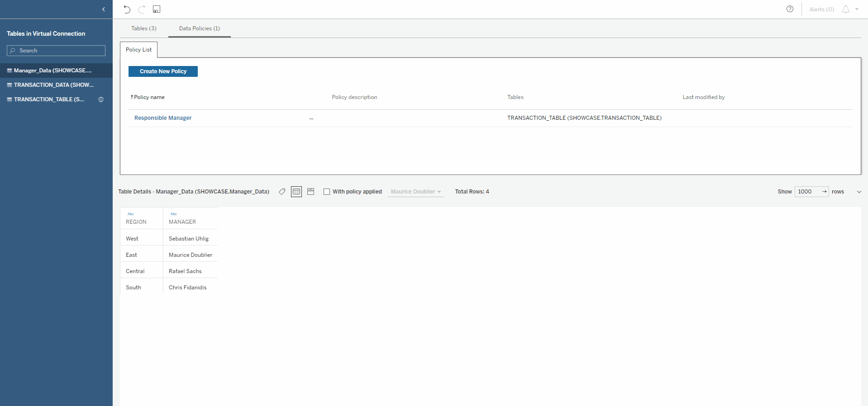Click the Create New Policy button

pos(163,71)
